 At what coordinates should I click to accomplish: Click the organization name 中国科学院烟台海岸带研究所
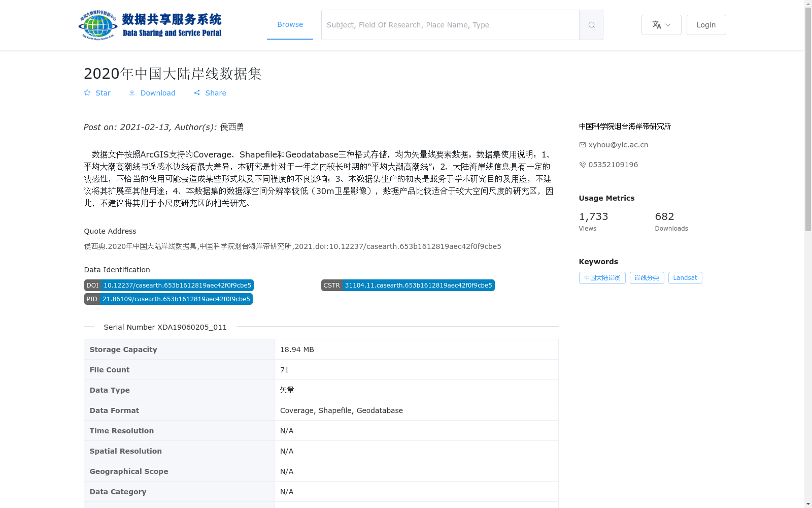[625, 126]
